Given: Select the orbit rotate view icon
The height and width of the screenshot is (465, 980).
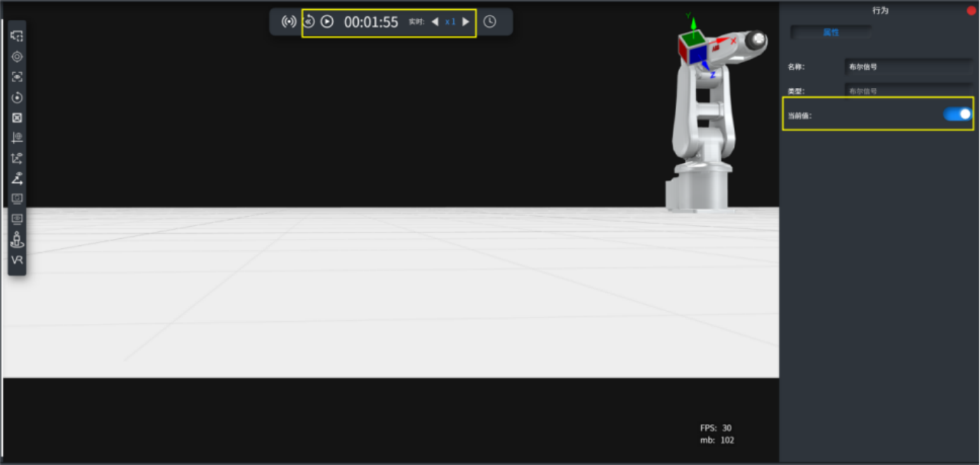Looking at the screenshot, I should pos(17,98).
